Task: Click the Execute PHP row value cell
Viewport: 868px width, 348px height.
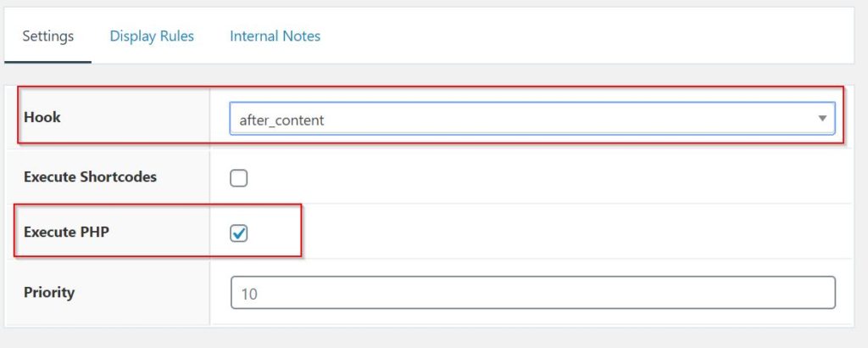Action: 532,231
